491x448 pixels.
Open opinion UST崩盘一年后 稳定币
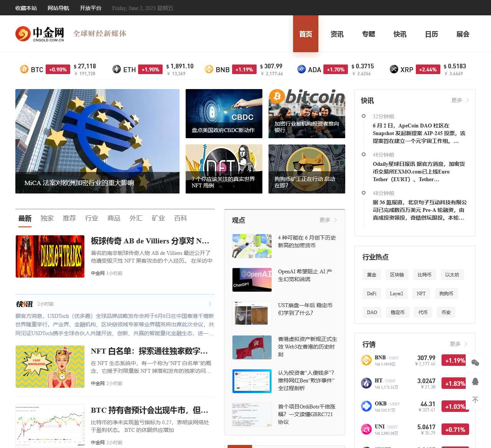tap(305, 309)
